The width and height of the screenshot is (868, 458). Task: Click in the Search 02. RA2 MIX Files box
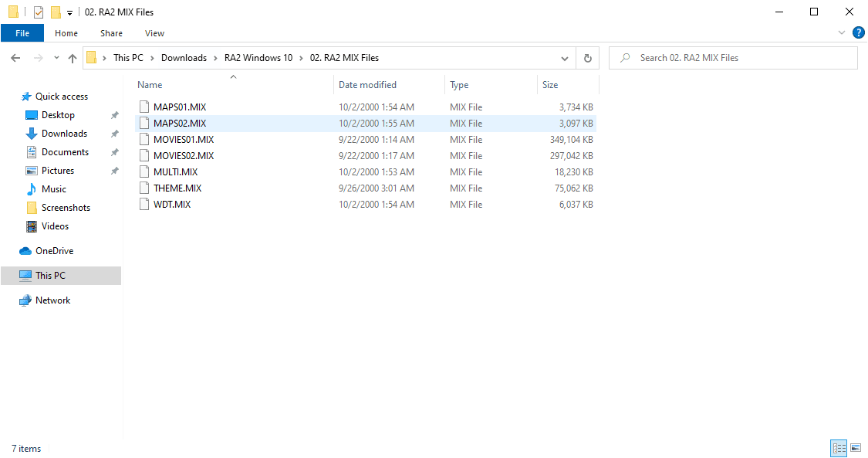pyautogui.click(x=733, y=58)
